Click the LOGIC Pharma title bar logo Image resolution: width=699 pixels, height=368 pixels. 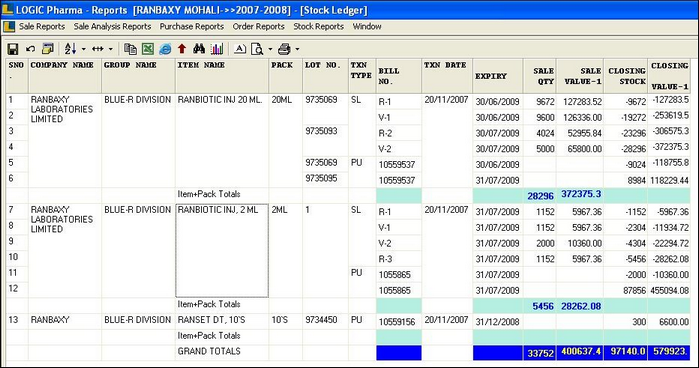coord(8,9)
